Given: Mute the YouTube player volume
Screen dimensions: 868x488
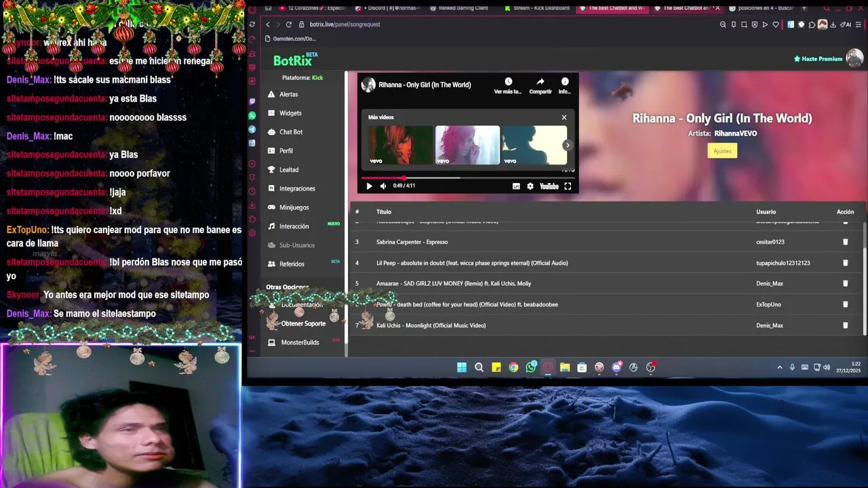Looking at the screenshot, I should click(383, 186).
